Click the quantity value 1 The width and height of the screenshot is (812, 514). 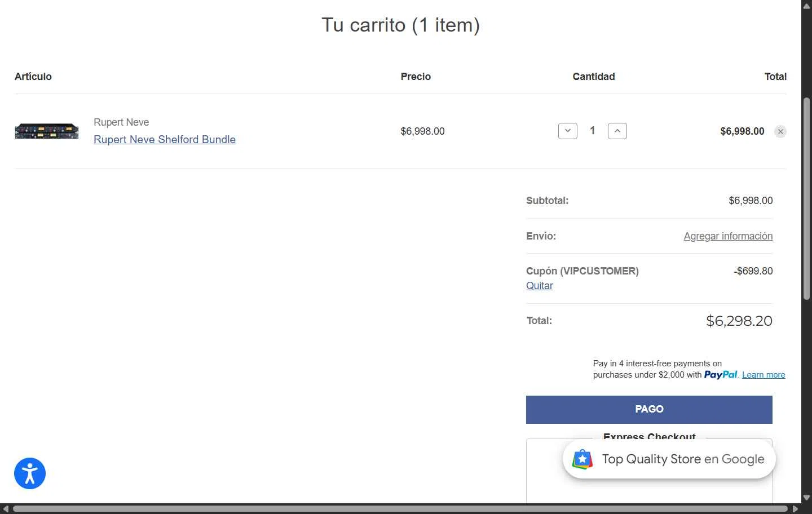[x=593, y=131]
